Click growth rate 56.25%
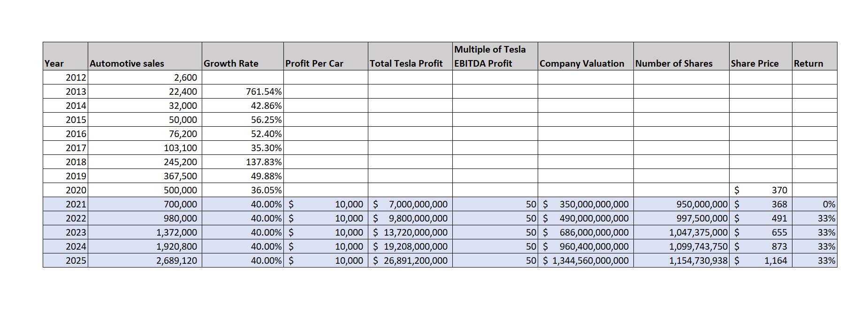868x314 pixels. tap(243, 120)
